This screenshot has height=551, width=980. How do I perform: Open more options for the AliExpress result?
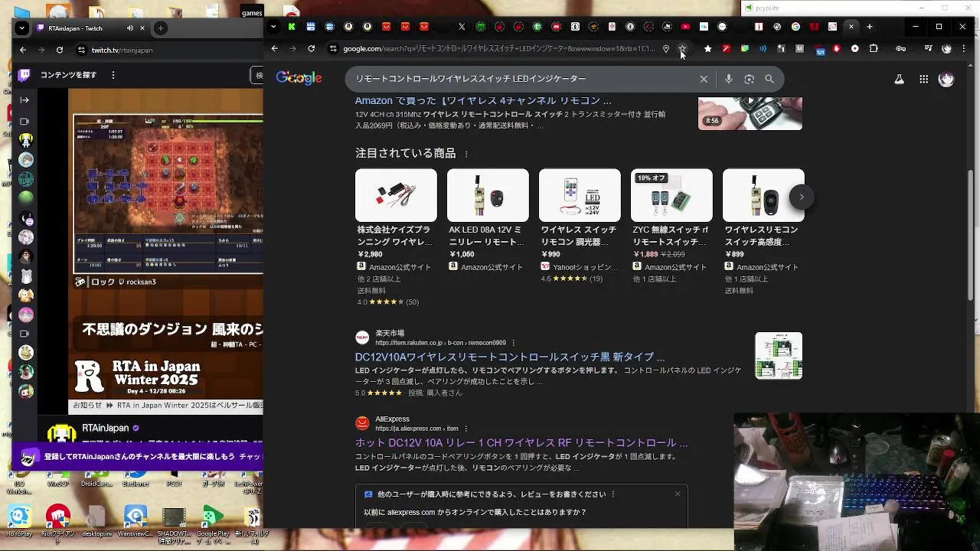tap(465, 429)
